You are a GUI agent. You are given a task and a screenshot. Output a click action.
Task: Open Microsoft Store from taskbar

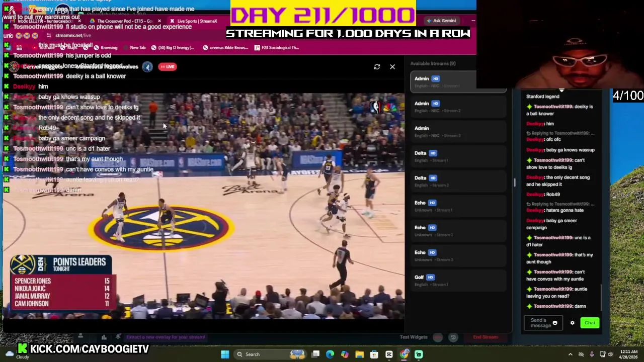pos(374,354)
